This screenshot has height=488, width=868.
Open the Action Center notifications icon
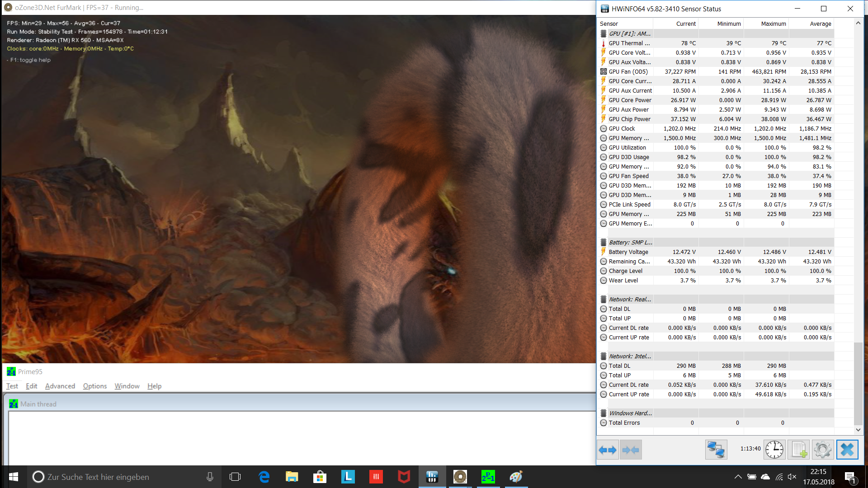[850, 477]
